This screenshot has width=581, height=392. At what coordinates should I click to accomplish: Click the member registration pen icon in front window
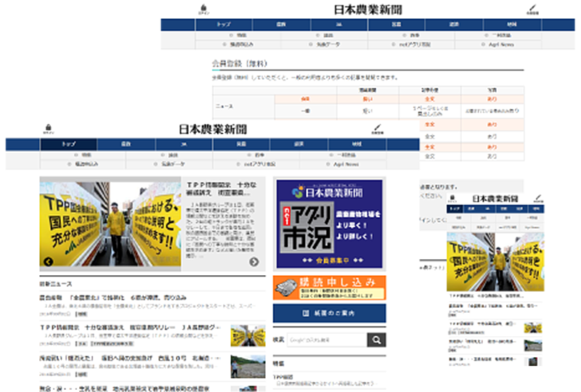pos(377,128)
